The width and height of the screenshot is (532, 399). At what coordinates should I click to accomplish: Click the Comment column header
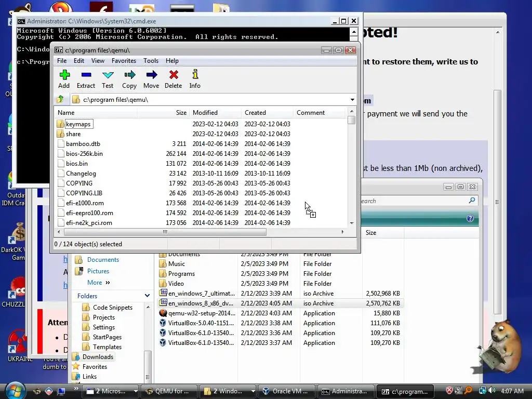[320, 113]
